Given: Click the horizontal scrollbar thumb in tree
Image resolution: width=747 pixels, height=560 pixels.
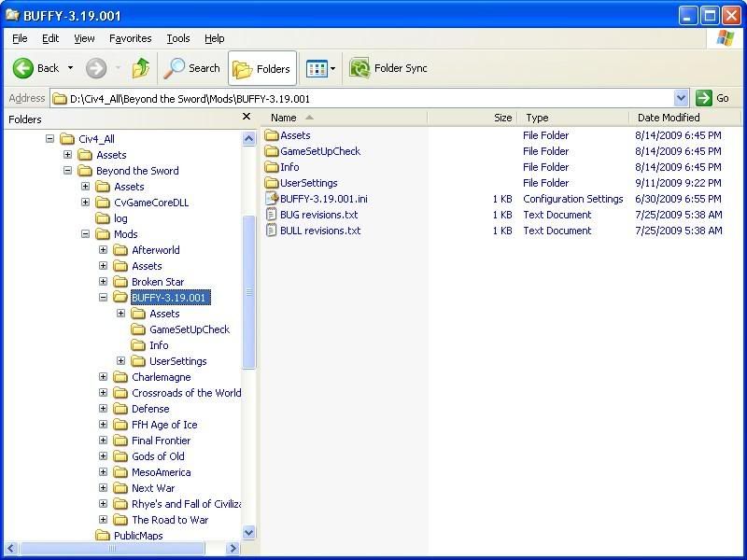Looking at the screenshot, I should pos(112,548).
